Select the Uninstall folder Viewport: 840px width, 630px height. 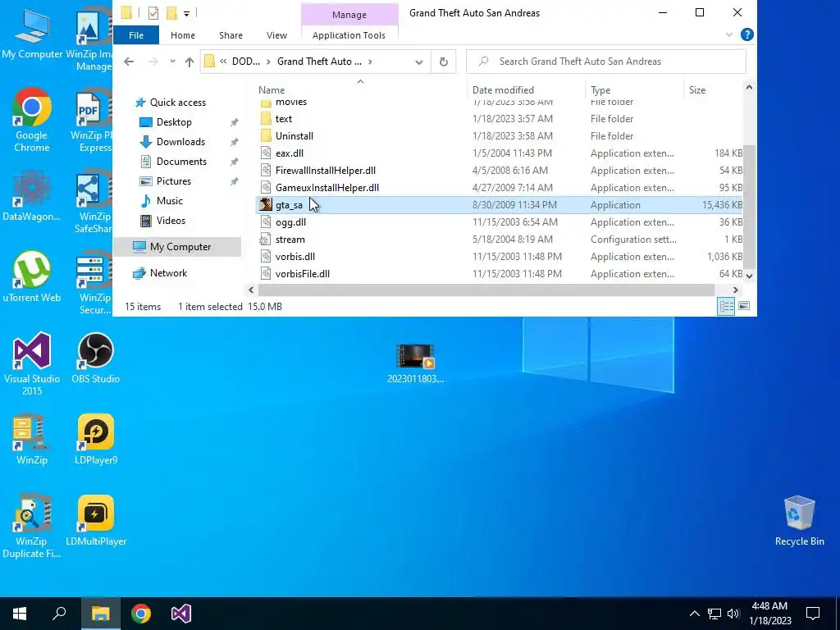294,136
